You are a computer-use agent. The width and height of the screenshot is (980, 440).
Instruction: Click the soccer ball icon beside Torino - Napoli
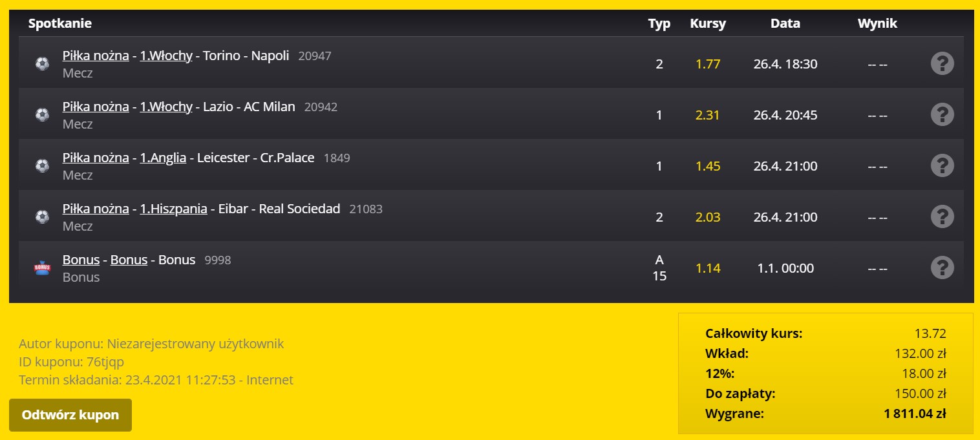point(42,64)
